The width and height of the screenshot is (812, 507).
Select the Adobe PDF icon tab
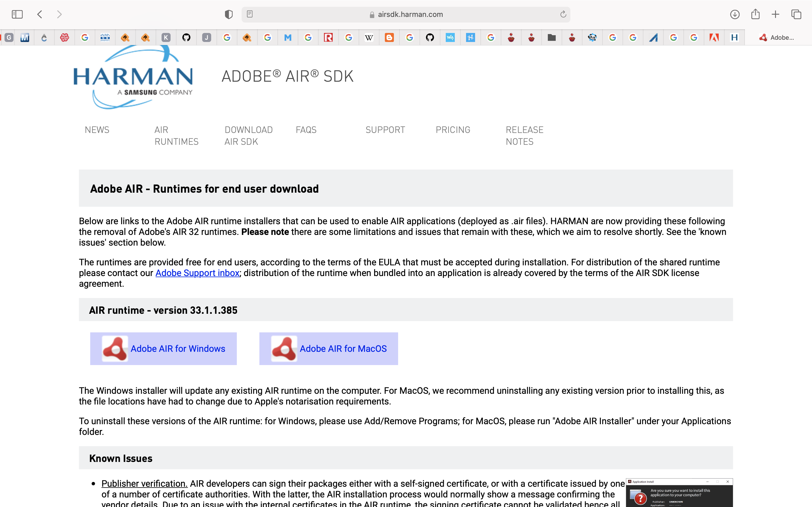[714, 37]
